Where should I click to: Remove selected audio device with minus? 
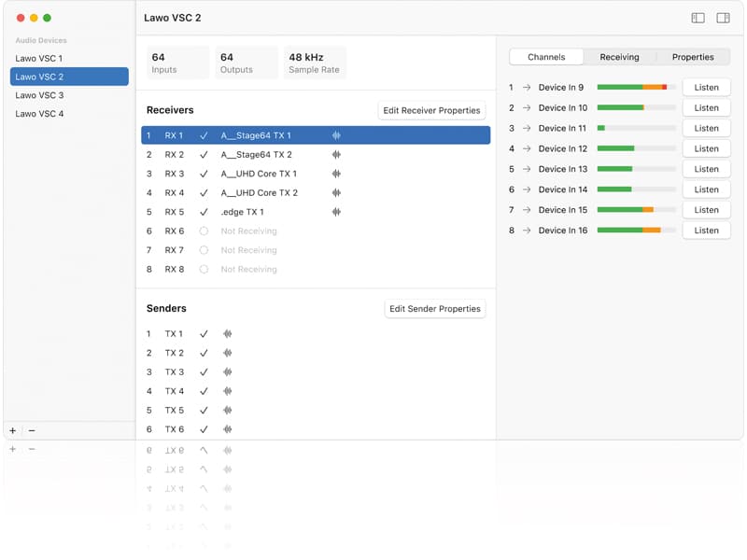click(x=32, y=430)
